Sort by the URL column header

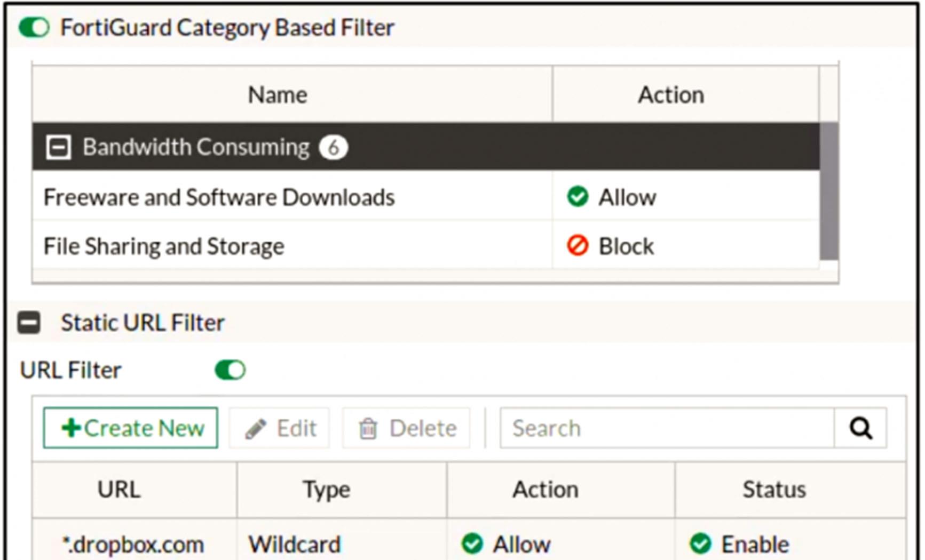pos(119,490)
